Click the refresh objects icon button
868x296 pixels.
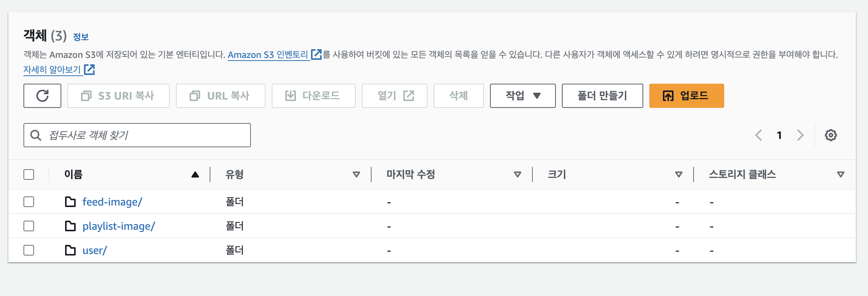tap(42, 96)
